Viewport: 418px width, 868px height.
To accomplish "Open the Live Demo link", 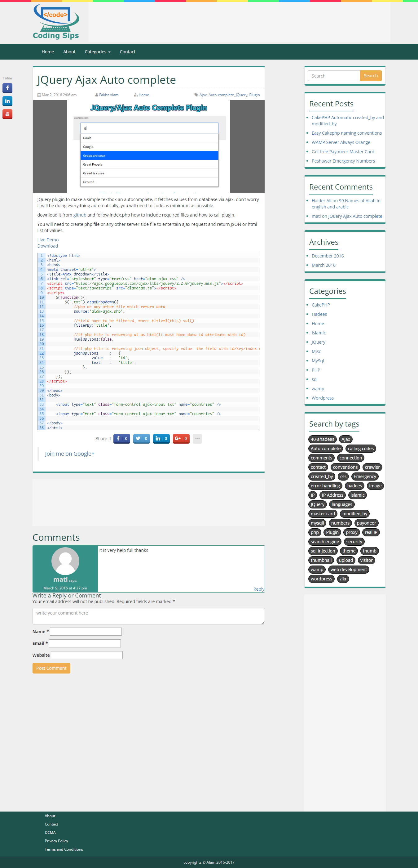I will [48, 239].
